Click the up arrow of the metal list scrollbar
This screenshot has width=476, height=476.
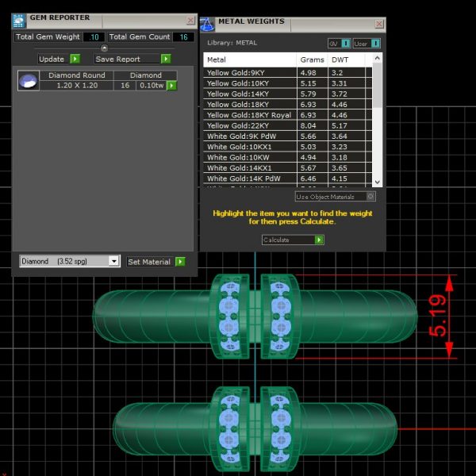(x=378, y=58)
